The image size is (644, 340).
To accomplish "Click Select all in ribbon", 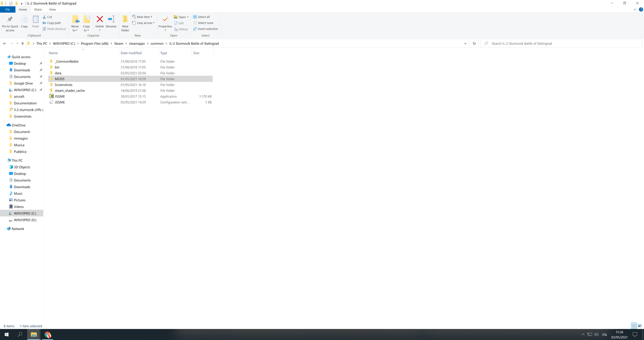I will click(201, 17).
